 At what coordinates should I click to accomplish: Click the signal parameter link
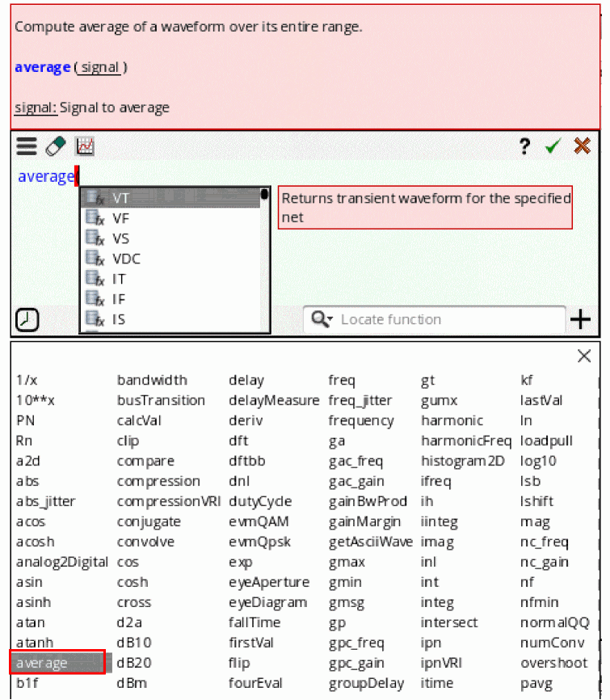(100, 67)
